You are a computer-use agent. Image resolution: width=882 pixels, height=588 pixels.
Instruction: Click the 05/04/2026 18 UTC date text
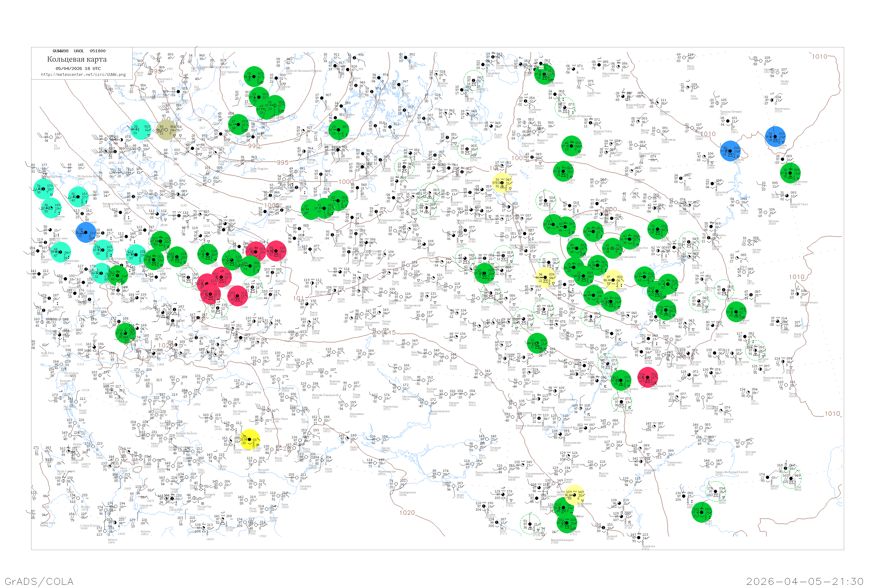(x=78, y=68)
